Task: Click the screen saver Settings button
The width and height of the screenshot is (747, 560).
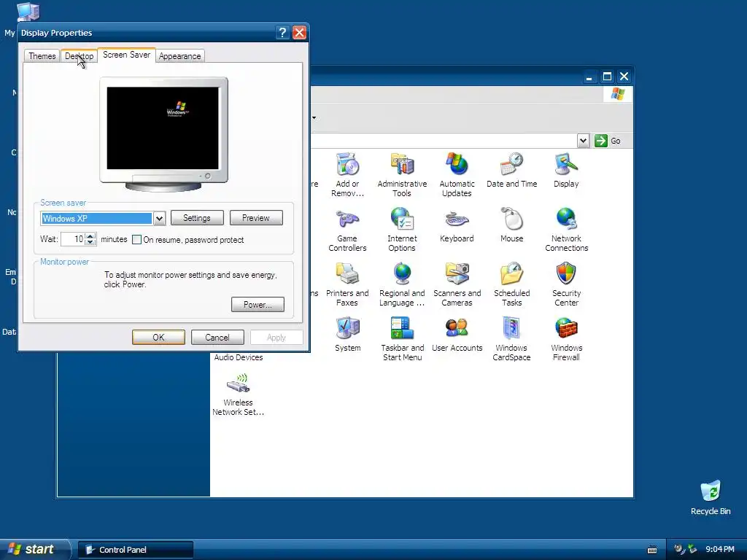Action: pos(197,217)
